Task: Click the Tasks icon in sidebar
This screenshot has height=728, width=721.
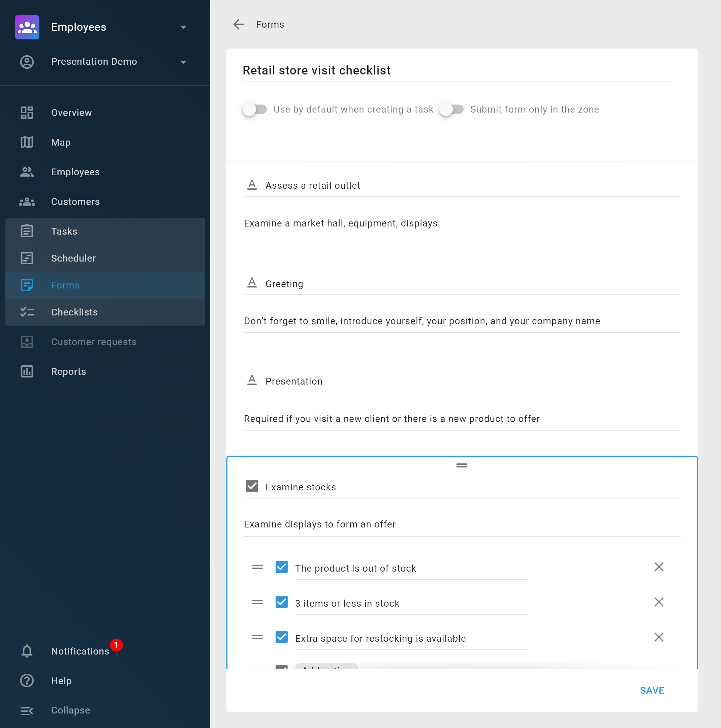Action: click(27, 231)
